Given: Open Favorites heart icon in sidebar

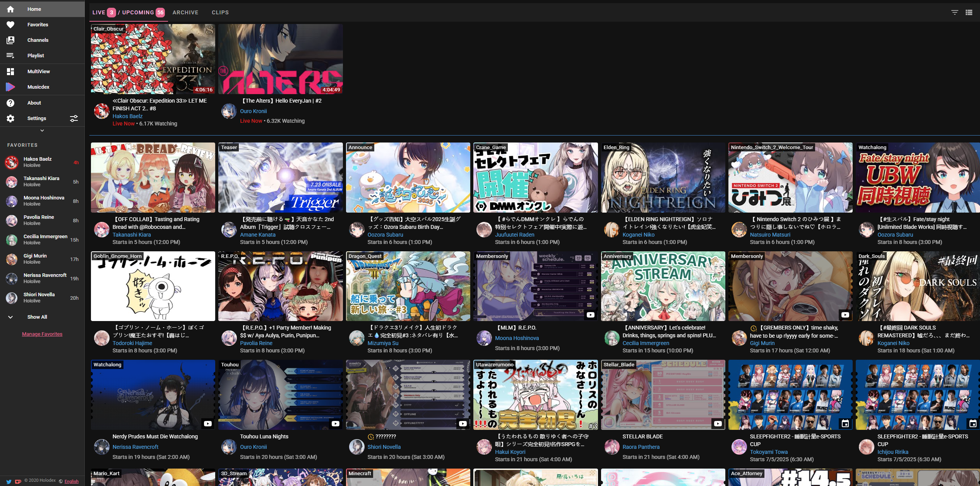Looking at the screenshot, I should click(10, 25).
